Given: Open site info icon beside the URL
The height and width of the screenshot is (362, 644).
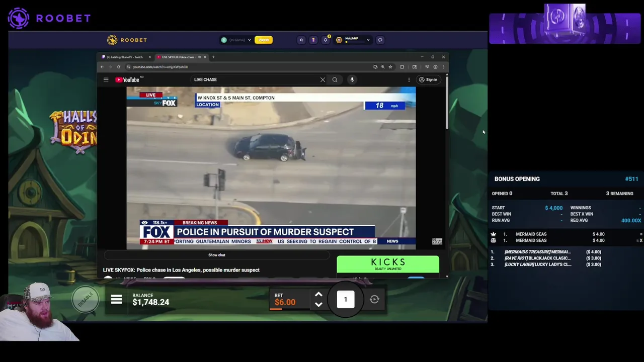Looking at the screenshot, I should click(129, 67).
